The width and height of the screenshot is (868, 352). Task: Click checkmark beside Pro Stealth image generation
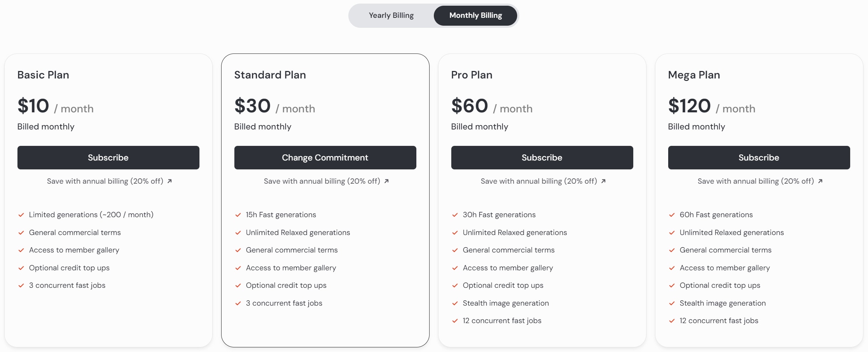[x=455, y=303]
